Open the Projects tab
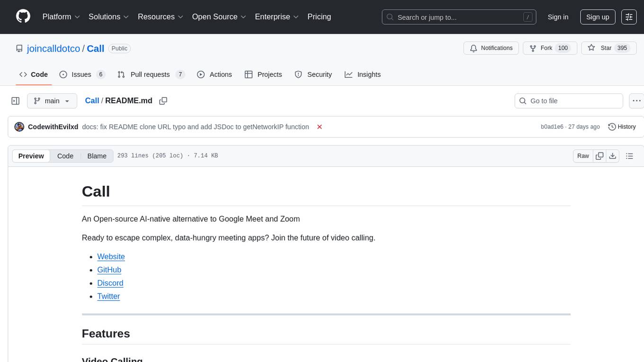This screenshot has height=362, width=644. pos(263,74)
